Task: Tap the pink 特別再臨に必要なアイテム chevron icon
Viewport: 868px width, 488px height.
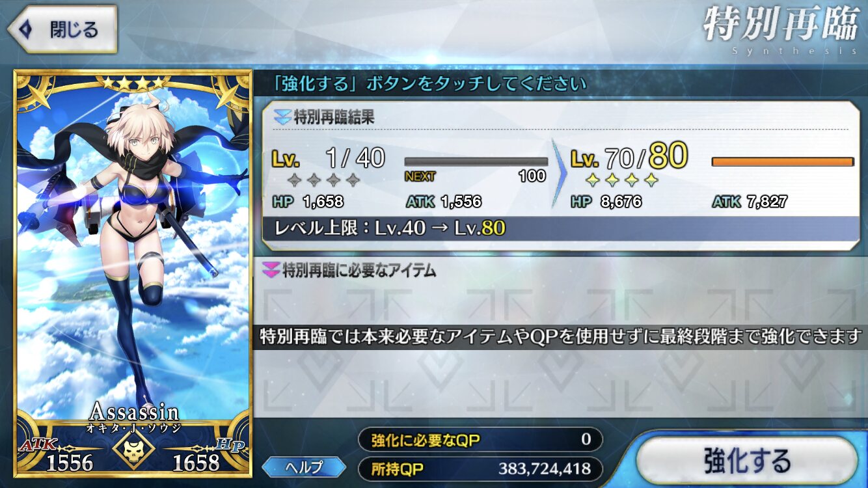Action: click(271, 269)
